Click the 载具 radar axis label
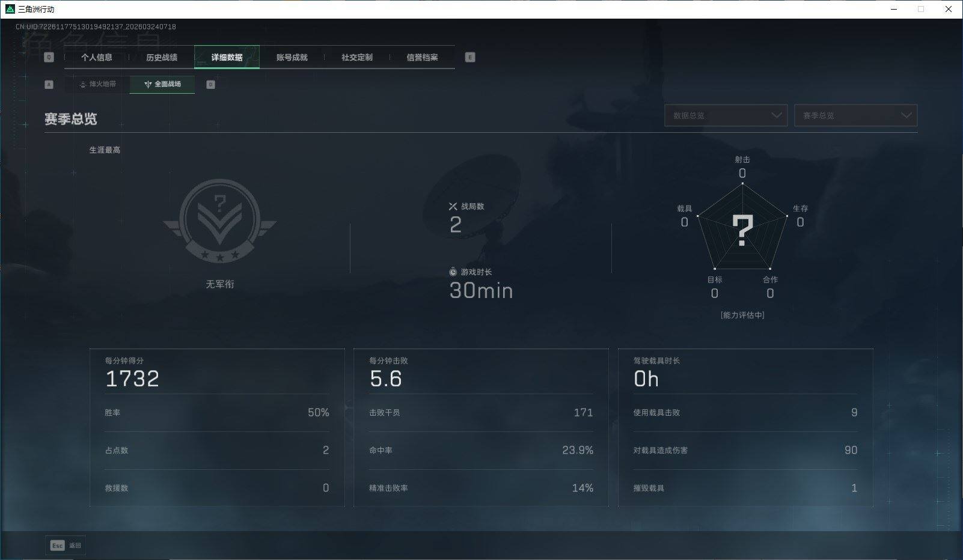This screenshot has height=560, width=963. [x=685, y=208]
